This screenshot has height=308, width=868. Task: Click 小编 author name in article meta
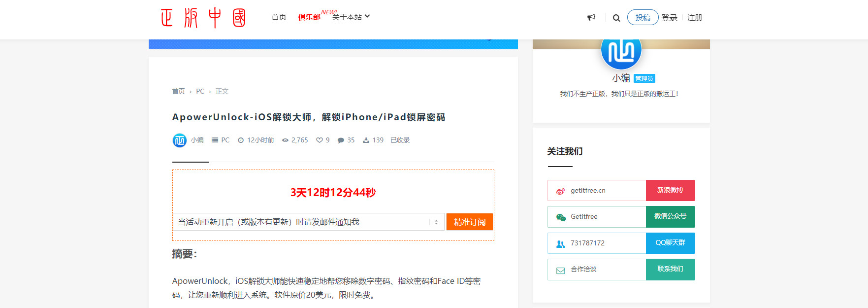[x=197, y=140]
